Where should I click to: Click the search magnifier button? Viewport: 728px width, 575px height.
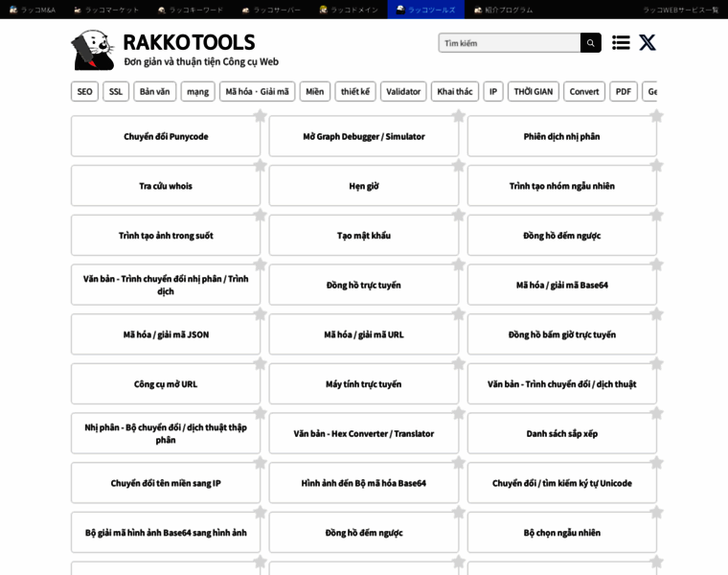click(x=591, y=43)
